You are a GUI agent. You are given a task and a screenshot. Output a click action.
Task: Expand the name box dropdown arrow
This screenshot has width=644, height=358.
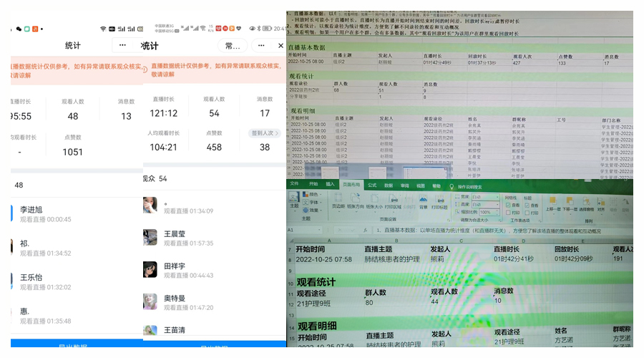(x=318, y=230)
